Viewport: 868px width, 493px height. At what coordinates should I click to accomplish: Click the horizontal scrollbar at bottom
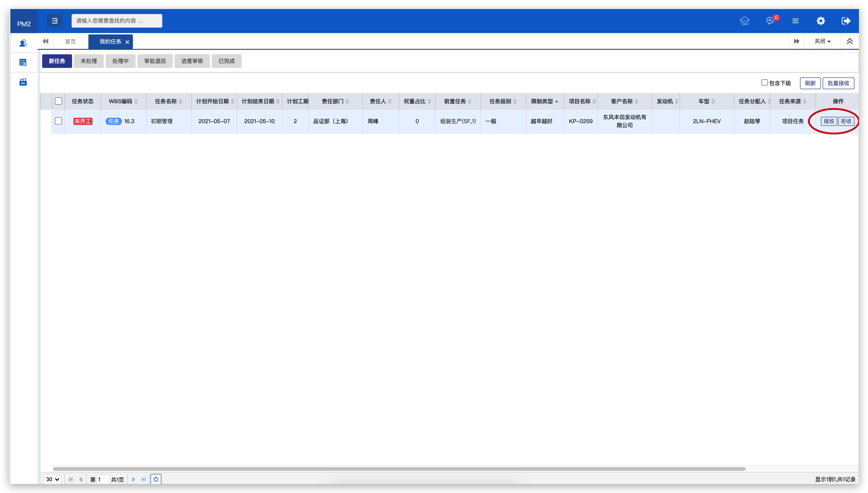pos(399,469)
